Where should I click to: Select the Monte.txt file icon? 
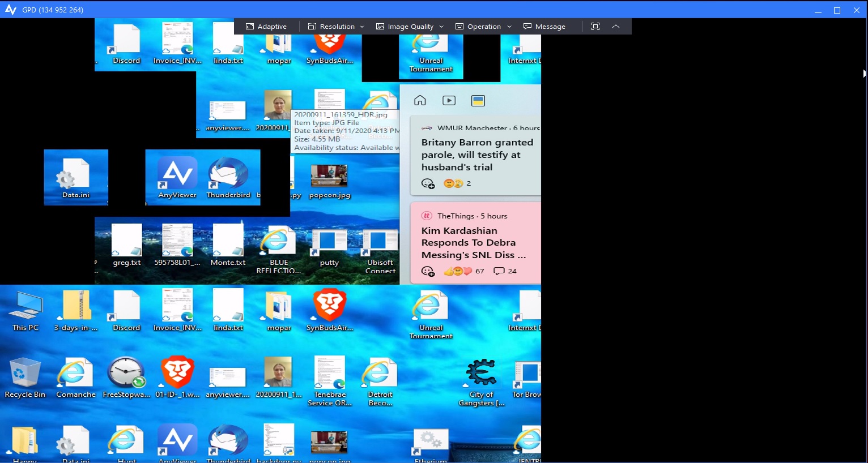click(x=228, y=245)
